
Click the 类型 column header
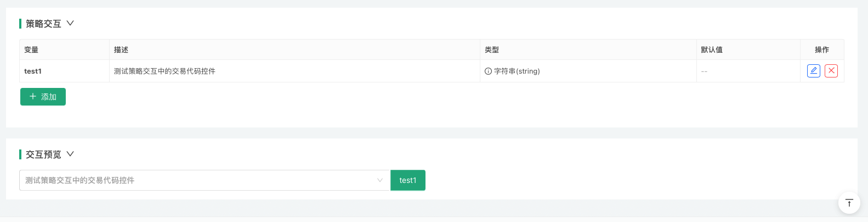click(x=492, y=50)
